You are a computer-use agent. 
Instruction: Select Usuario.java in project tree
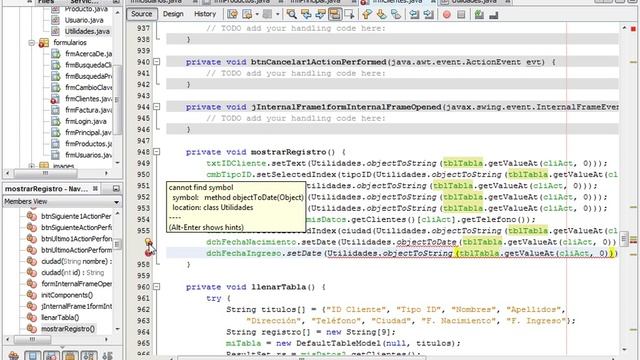84,20
